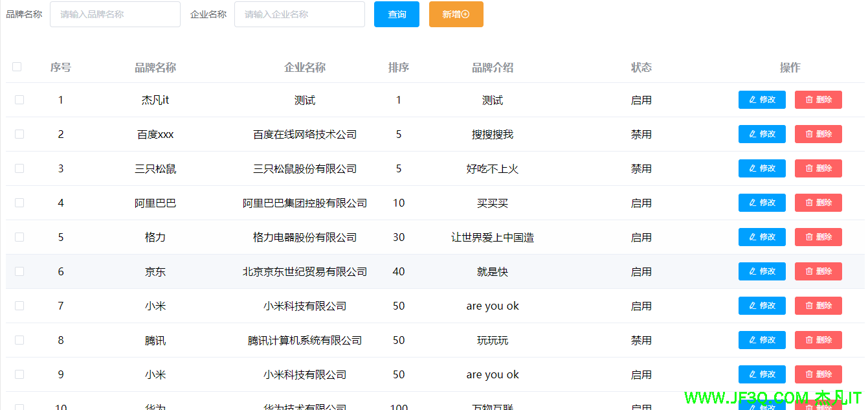This screenshot has height=410, width=868.
Task: Click the 状态 column header
Action: (641, 67)
